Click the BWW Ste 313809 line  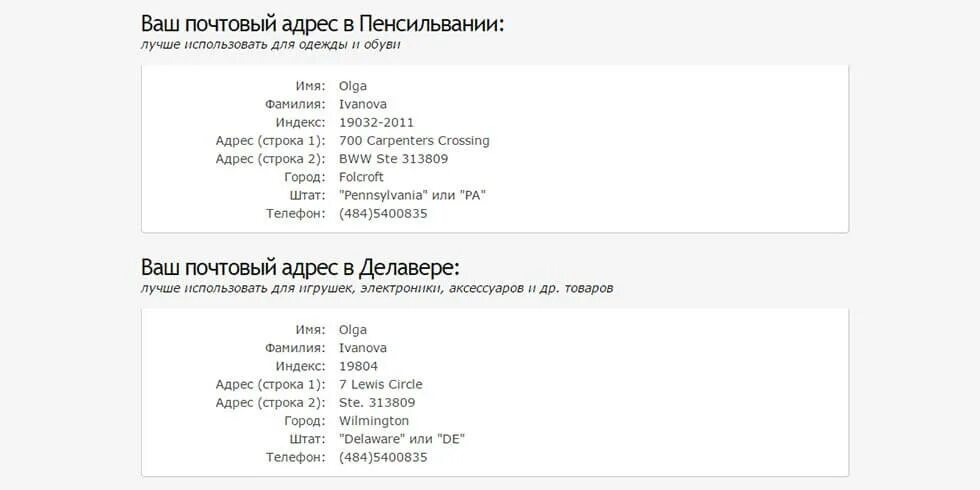tap(393, 159)
